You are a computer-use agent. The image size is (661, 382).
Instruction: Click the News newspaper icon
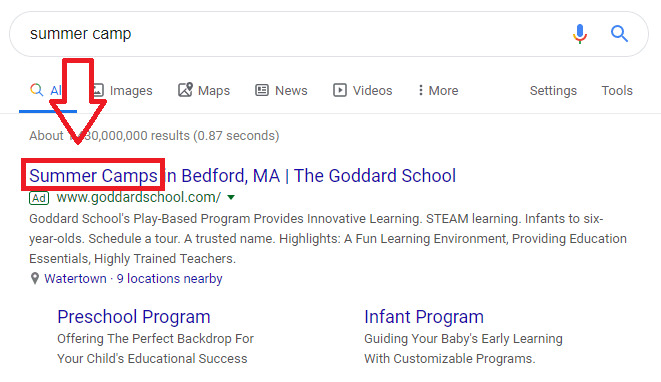click(x=262, y=90)
